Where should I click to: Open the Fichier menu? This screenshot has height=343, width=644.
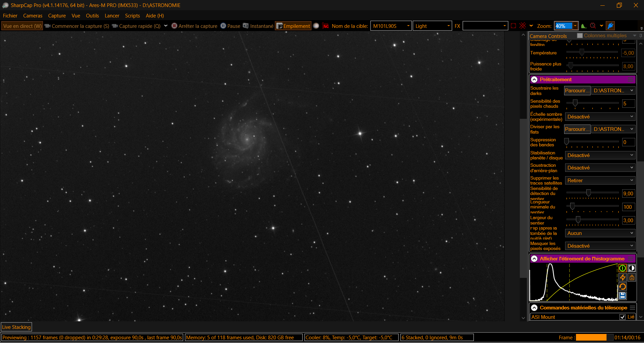click(x=10, y=16)
